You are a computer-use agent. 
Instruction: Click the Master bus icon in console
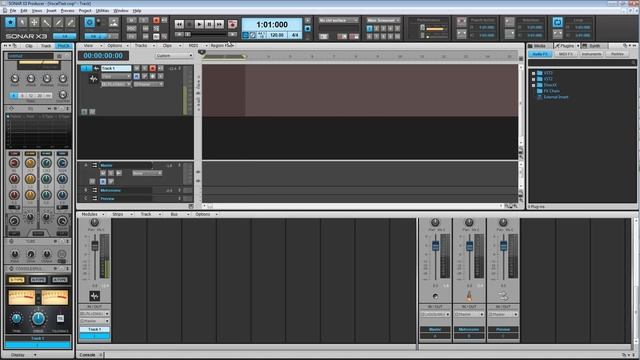click(x=435, y=296)
